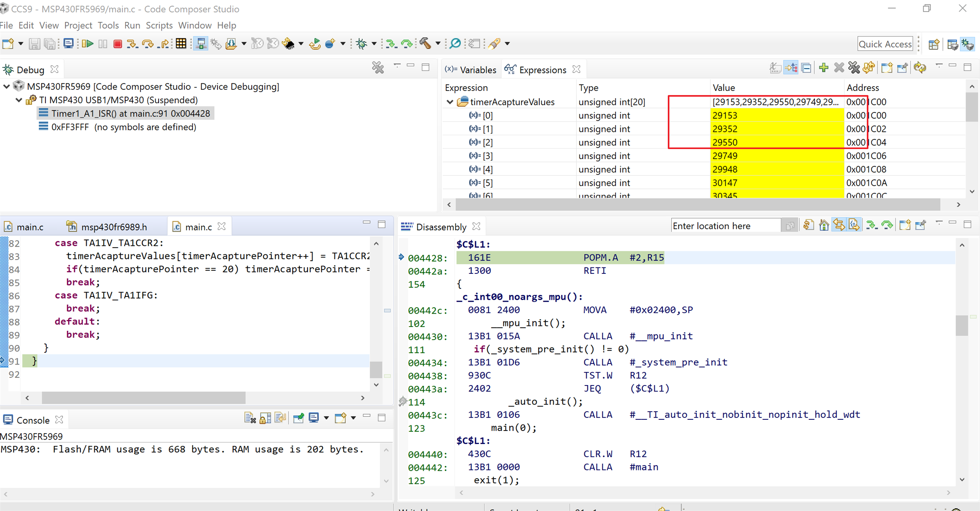Open the Project menu
The width and height of the screenshot is (980, 511).
(x=78, y=25)
